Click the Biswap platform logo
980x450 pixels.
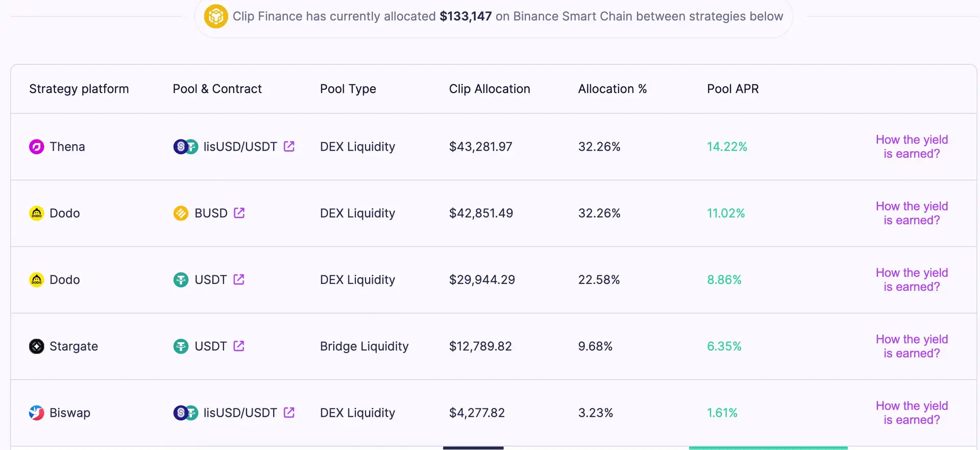coord(36,413)
